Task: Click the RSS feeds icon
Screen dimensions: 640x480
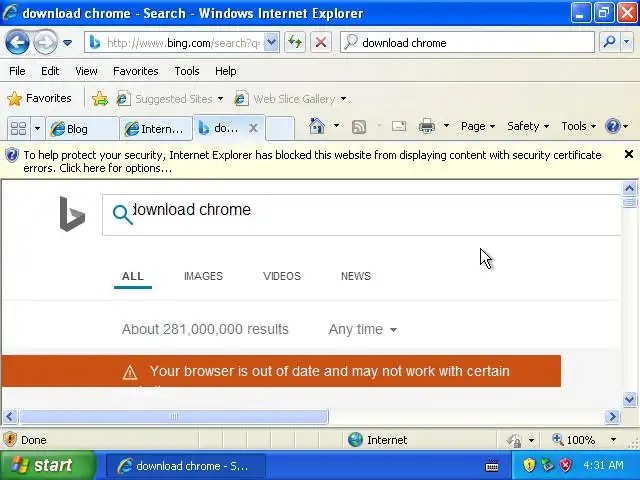Action: [359, 127]
